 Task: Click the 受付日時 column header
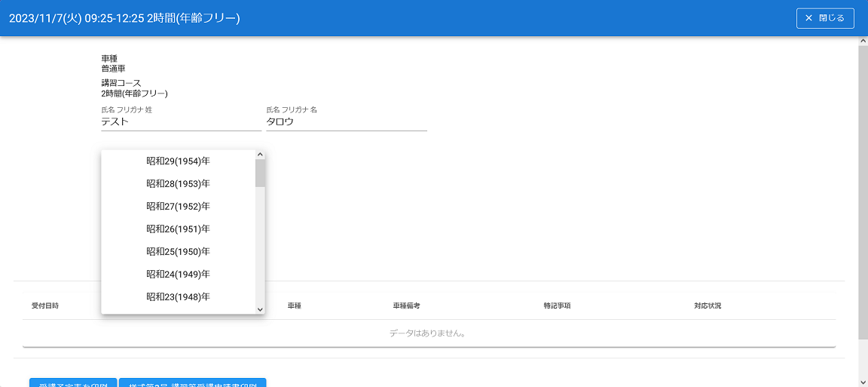tap(45, 306)
